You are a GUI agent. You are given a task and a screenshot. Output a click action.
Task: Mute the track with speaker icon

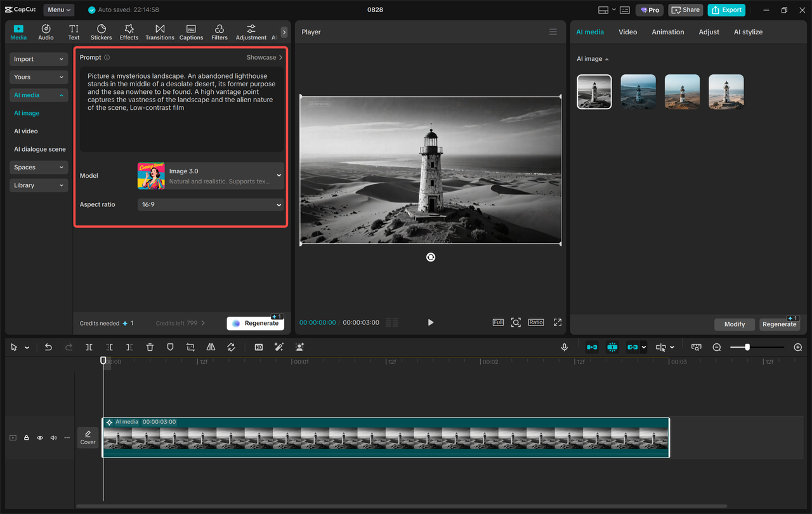(x=53, y=438)
